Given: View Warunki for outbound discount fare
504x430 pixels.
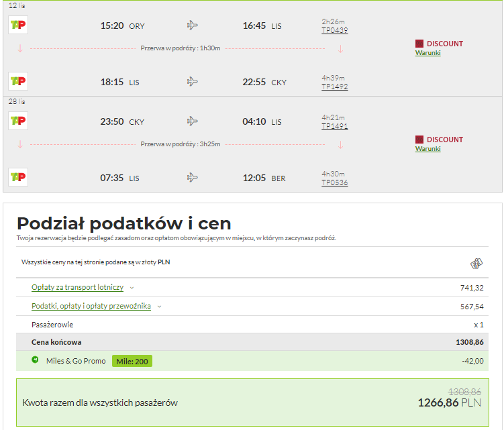Looking at the screenshot, I should click(x=427, y=53).
